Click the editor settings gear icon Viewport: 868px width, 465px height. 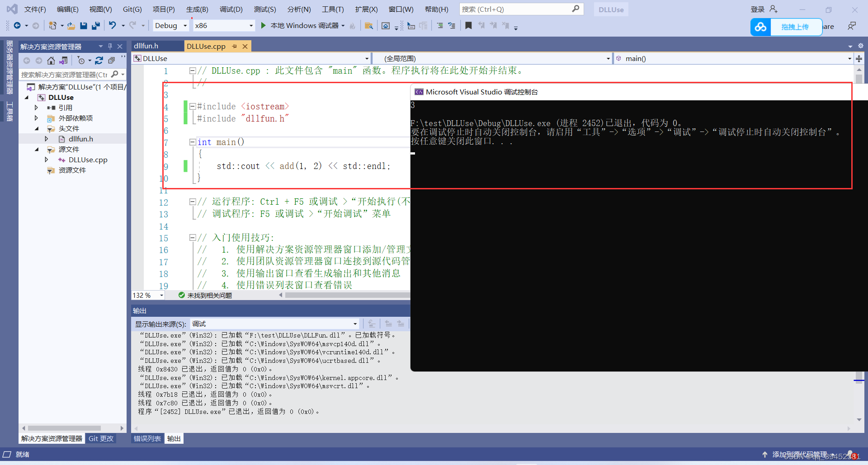click(861, 46)
